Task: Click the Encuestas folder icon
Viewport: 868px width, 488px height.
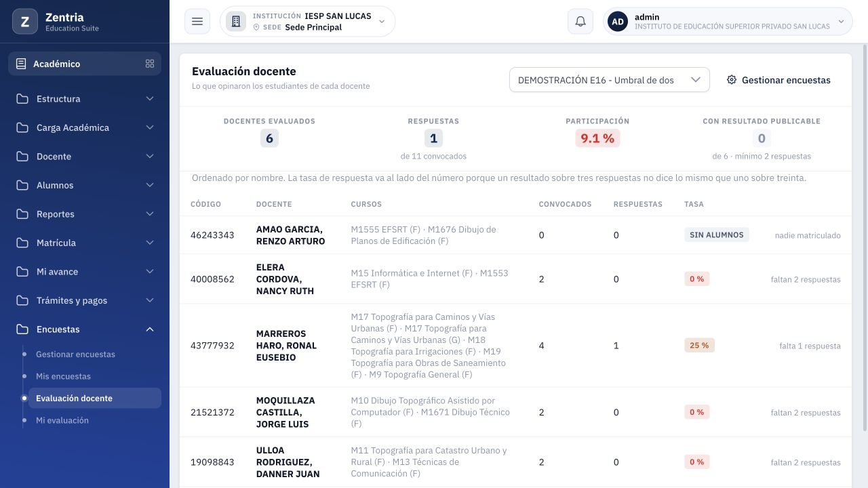Action: (23, 329)
